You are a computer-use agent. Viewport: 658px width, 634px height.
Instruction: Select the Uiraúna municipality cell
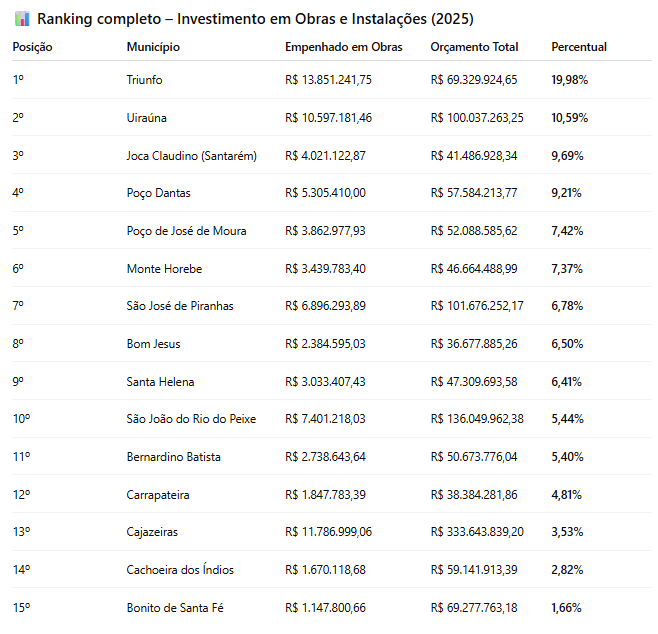click(147, 118)
